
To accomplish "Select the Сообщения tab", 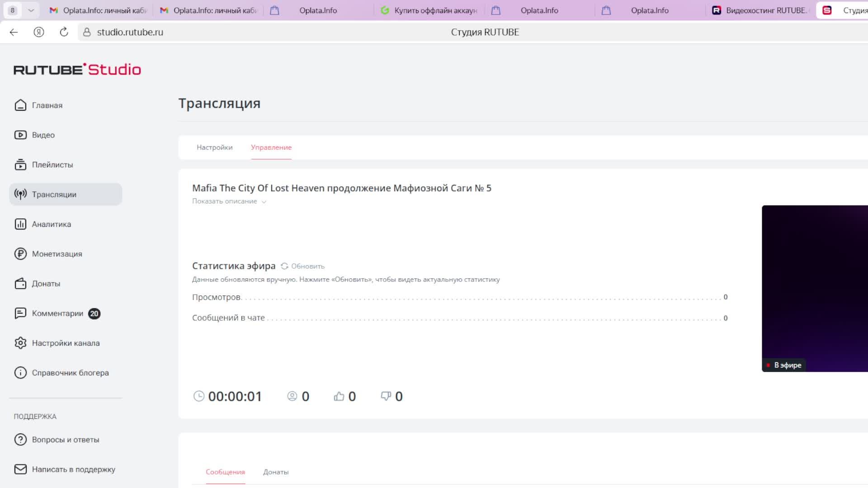I will pos(225,472).
